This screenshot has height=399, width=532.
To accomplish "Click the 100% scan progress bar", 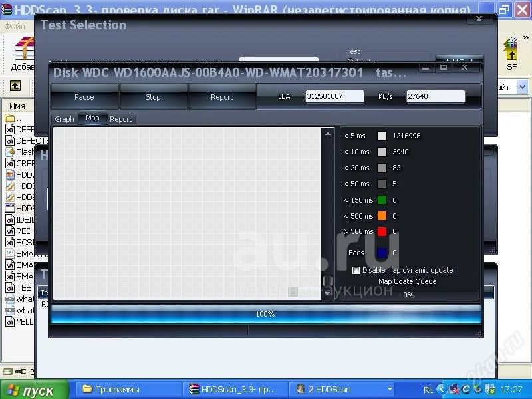I will pyautogui.click(x=265, y=314).
